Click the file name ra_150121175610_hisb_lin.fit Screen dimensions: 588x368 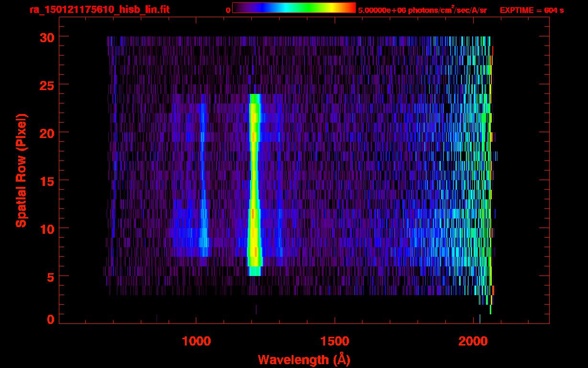(x=99, y=10)
